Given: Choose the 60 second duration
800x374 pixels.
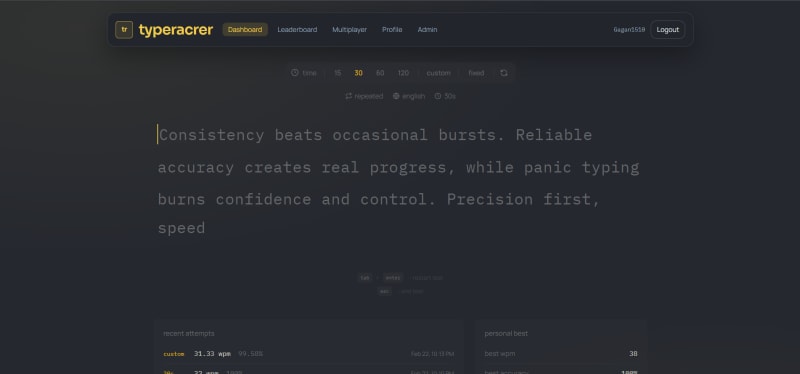Looking at the screenshot, I should click(380, 73).
